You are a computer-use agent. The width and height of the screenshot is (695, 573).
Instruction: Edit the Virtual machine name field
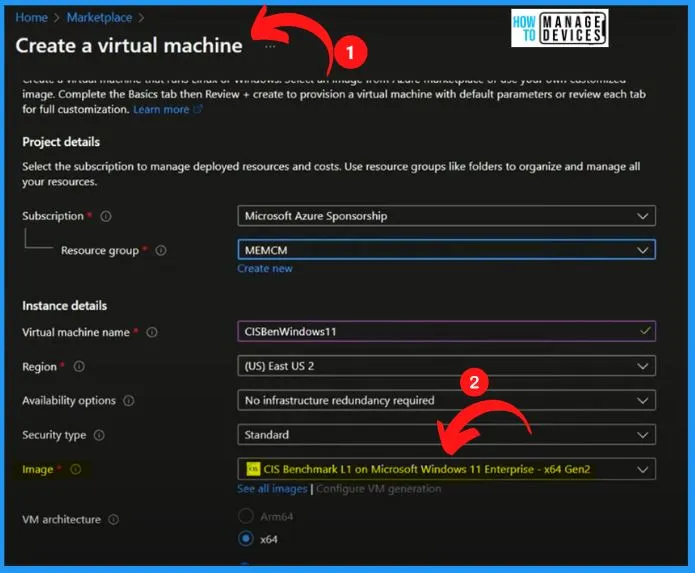[x=446, y=331]
